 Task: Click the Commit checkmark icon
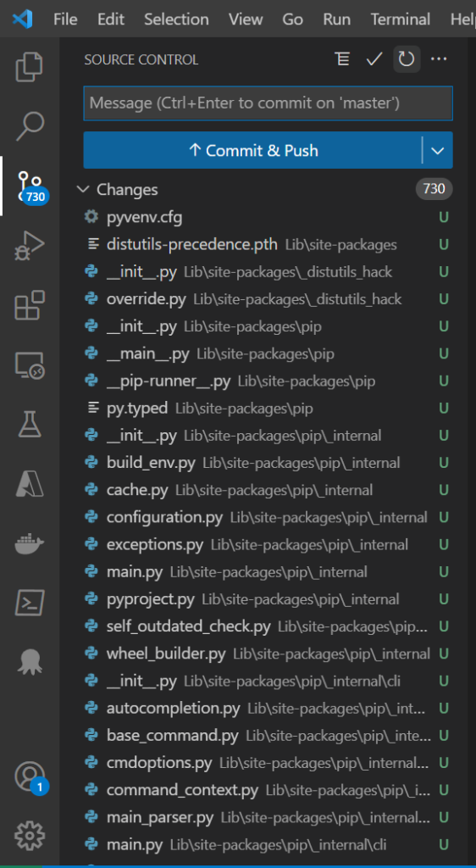(x=374, y=59)
